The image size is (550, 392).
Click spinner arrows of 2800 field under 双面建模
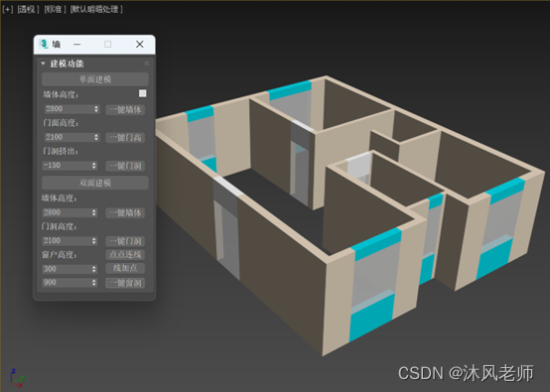[x=94, y=212]
